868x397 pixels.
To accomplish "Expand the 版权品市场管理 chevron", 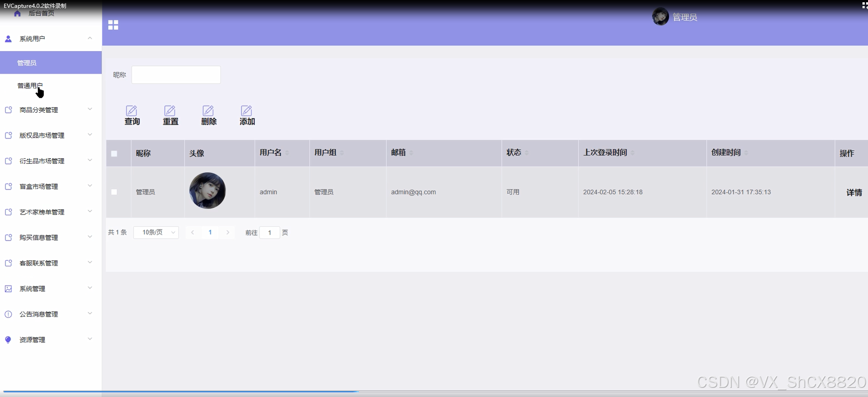I will click(x=90, y=135).
